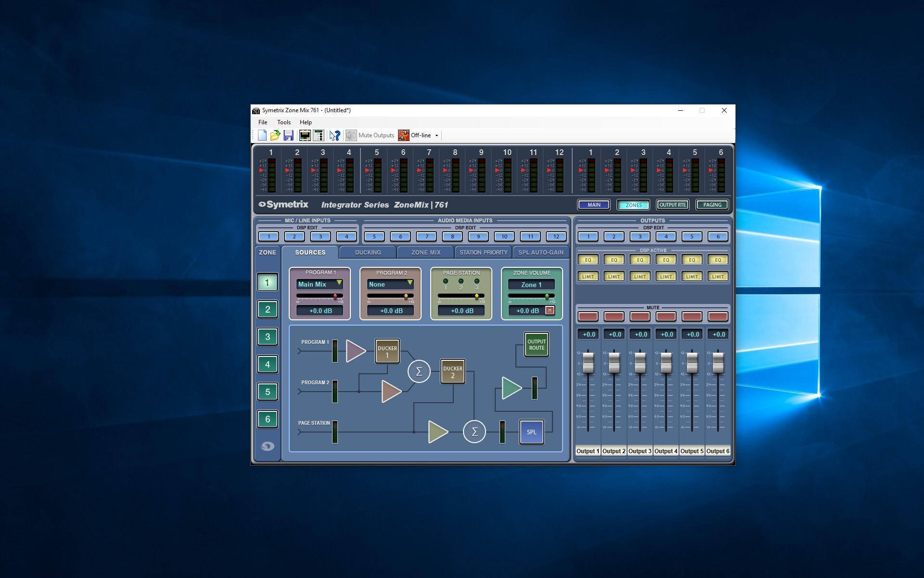Open the Off-line dropdown arrow

tap(437, 136)
